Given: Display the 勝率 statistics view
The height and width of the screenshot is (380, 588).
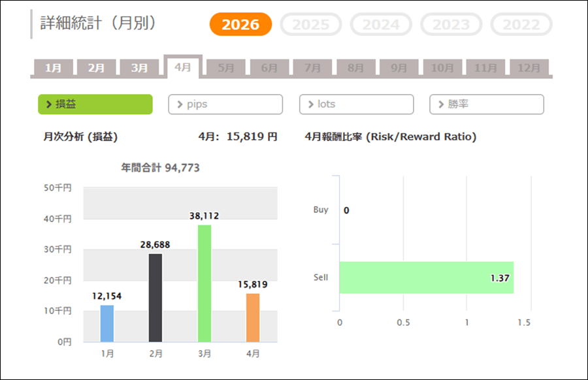Looking at the screenshot, I should tap(486, 104).
